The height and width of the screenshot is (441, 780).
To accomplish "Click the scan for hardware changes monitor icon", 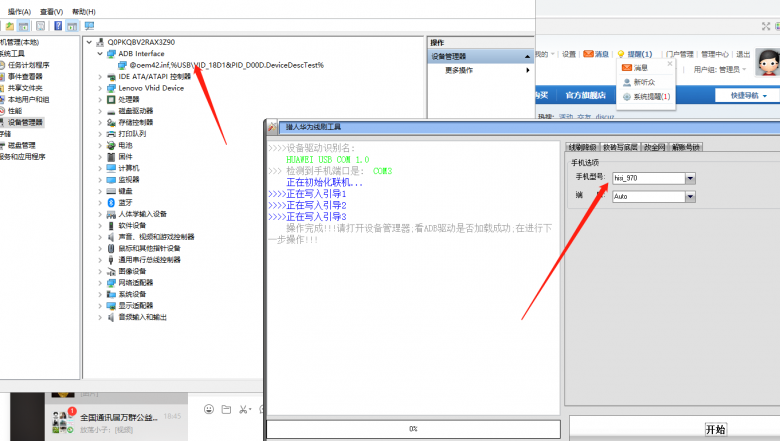I will tap(89, 26).
